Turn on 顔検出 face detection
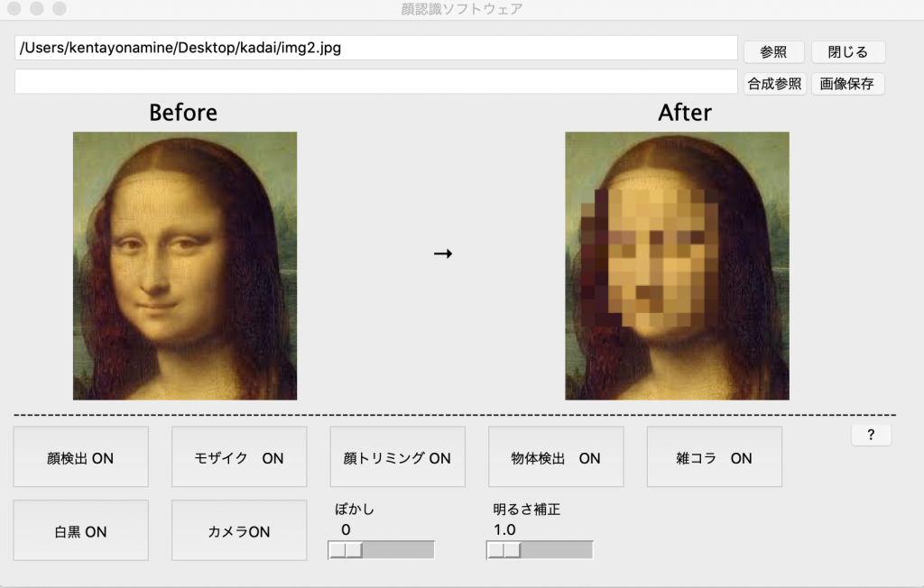 80,457
